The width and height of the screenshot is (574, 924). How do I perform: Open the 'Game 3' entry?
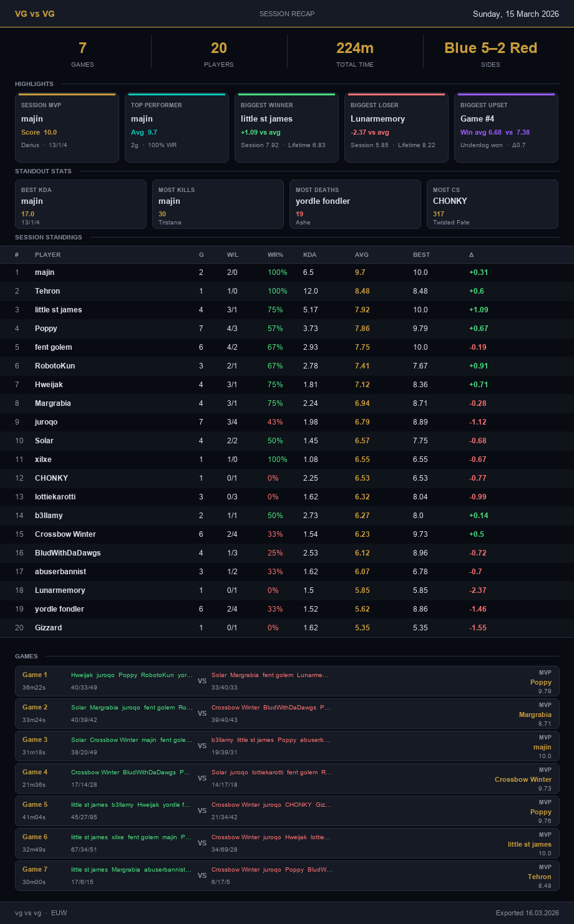[x=287, y=746]
